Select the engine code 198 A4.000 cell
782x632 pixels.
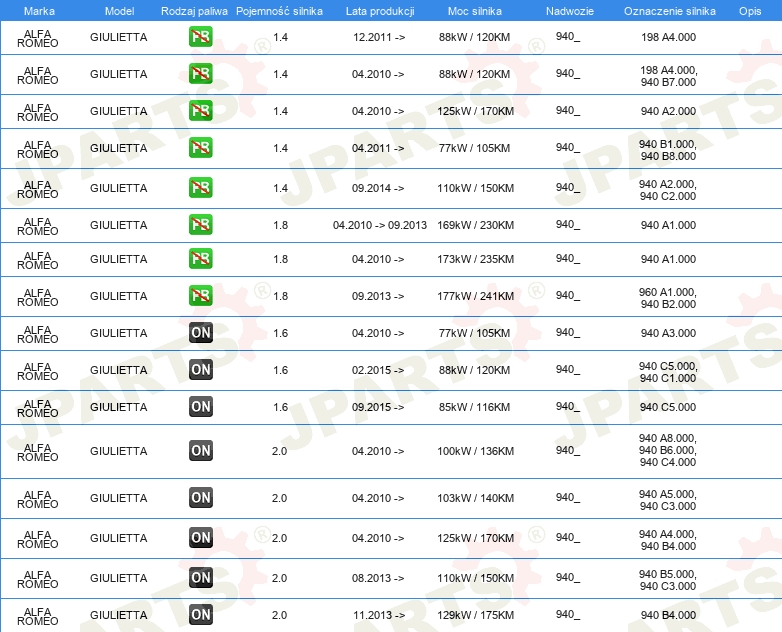(668, 37)
